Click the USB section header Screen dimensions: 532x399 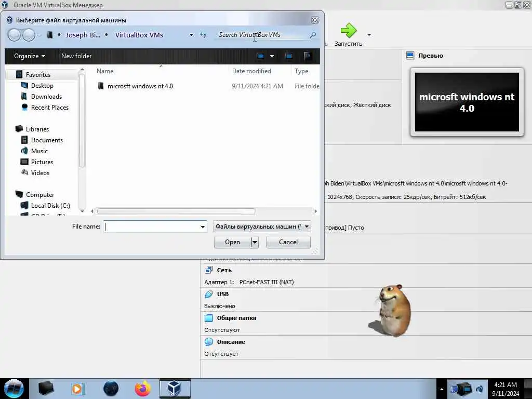[223, 294]
